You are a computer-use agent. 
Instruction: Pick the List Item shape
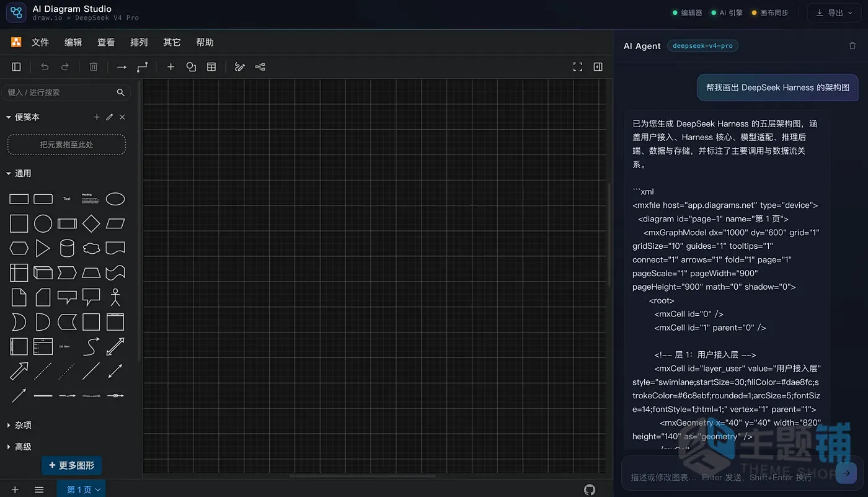[64, 346]
